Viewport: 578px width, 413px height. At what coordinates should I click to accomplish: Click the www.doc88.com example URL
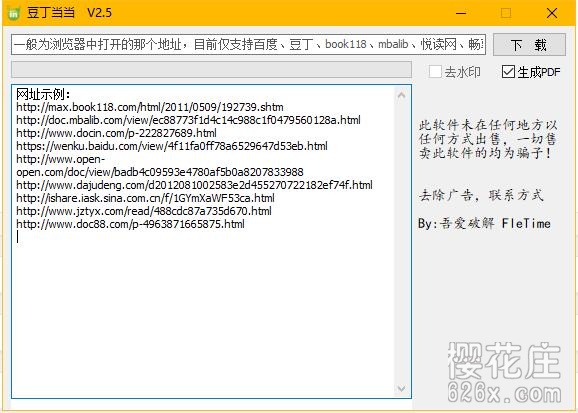[130, 224]
